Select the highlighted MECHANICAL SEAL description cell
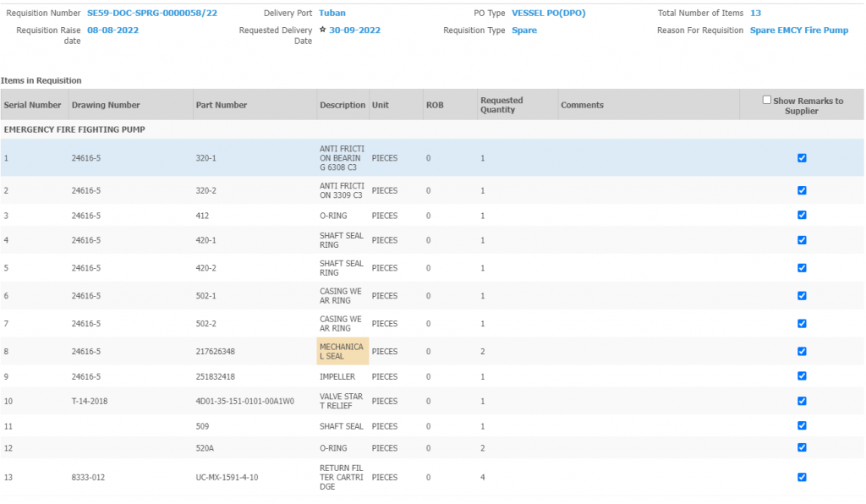The height and width of the screenshot is (504, 866). point(343,352)
